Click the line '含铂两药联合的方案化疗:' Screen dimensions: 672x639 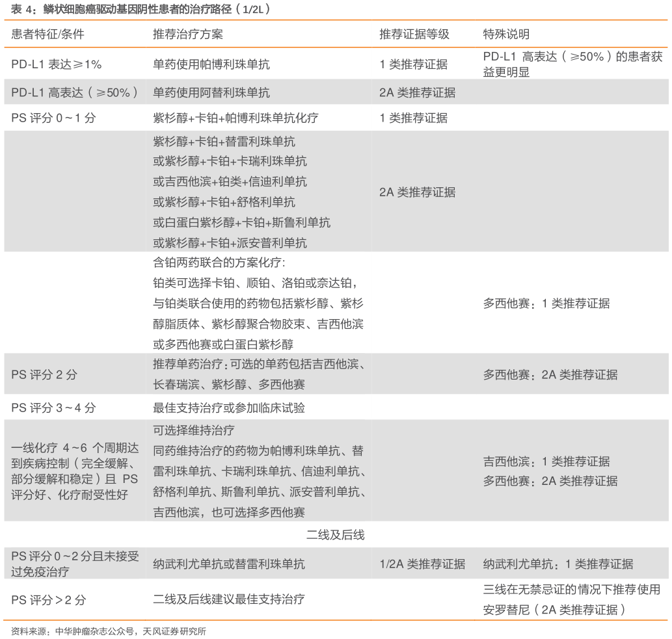(x=219, y=263)
